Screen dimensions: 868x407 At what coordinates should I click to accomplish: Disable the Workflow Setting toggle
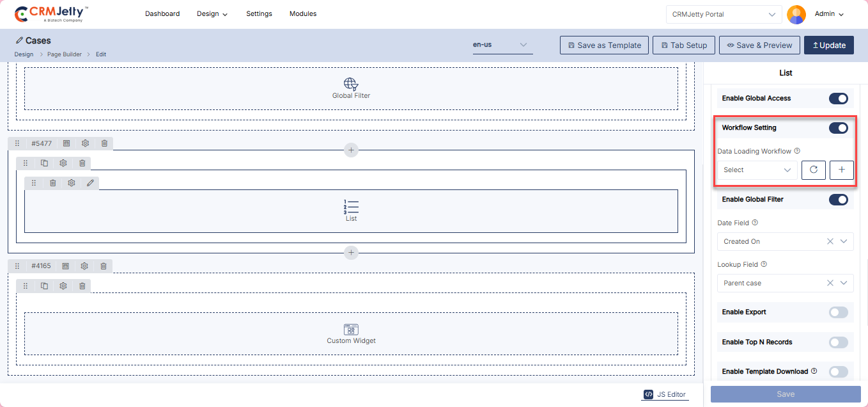pyautogui.click(x=838, y=128)
